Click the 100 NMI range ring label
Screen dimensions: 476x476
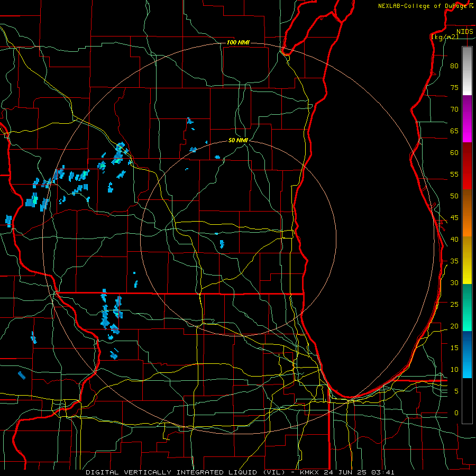[x=238, y=42]
